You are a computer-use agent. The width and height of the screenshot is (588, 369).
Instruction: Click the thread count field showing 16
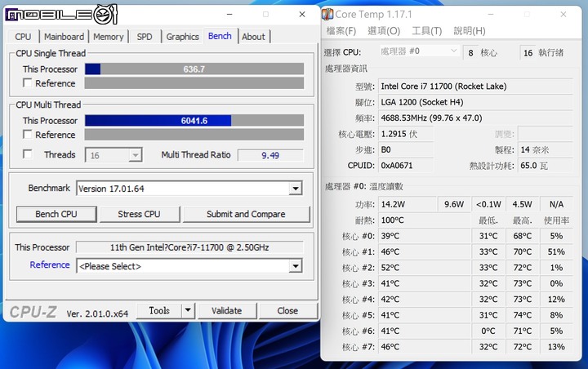click(528, 53)
